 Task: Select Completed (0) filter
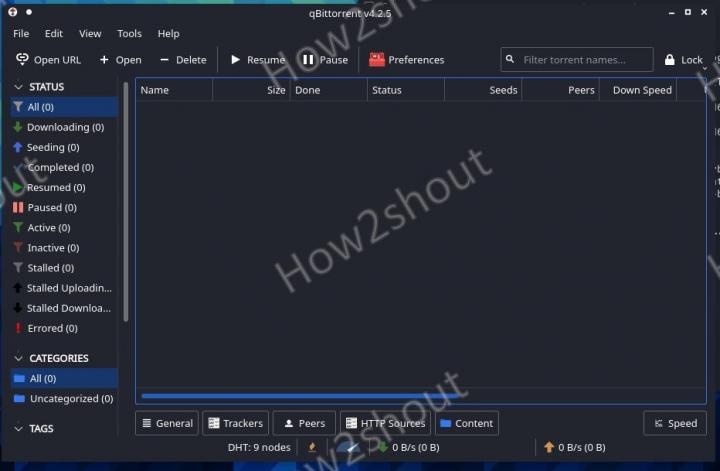(64, 168)
